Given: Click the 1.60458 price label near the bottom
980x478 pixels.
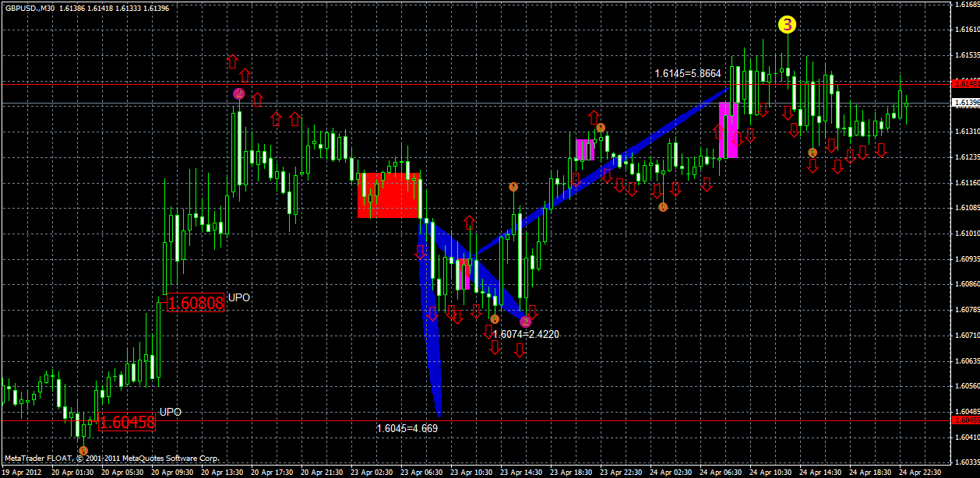Looking at the screenshot, I should coord(127,423).
